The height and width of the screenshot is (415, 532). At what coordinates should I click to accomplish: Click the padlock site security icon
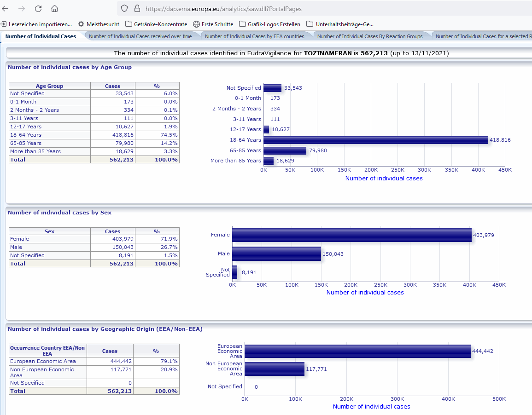tap(137, 9)
